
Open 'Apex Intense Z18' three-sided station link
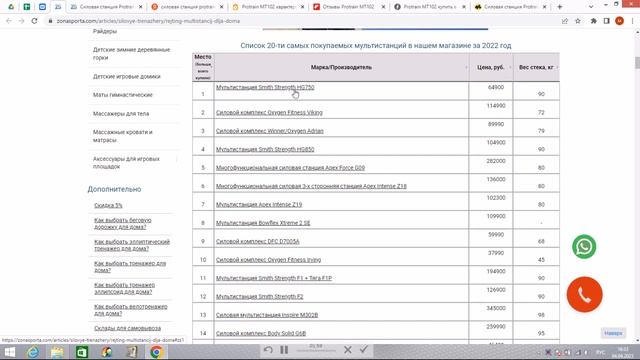(311, 186)
